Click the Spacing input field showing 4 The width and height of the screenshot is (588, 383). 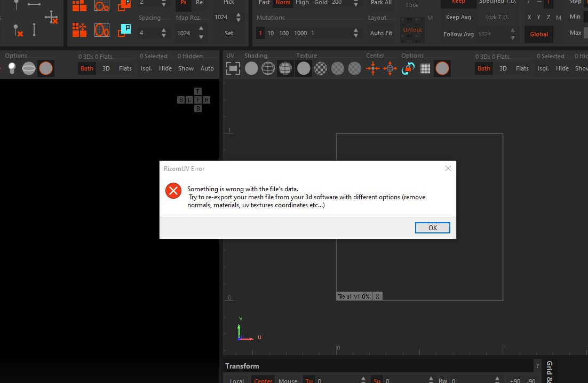click(148, 33)
